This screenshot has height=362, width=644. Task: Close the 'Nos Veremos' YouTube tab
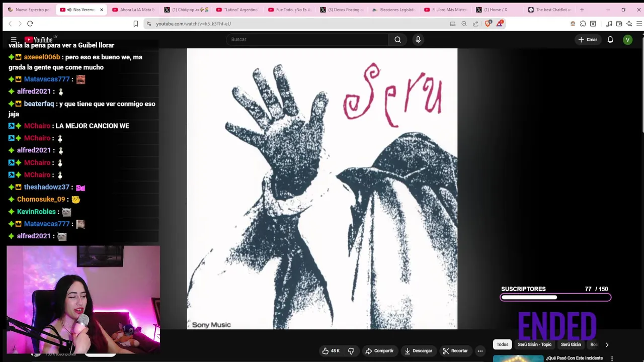click(x=101, y=10)
